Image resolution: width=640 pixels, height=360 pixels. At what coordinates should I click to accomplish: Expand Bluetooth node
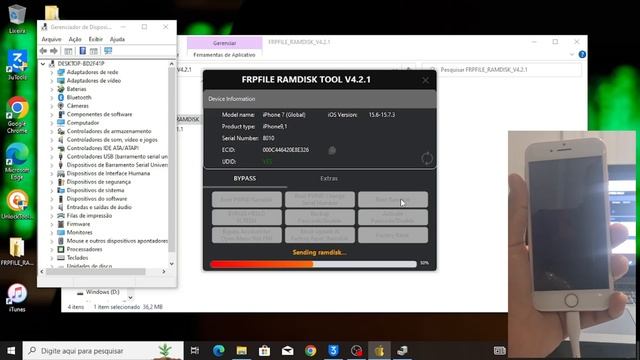(52, 98)
